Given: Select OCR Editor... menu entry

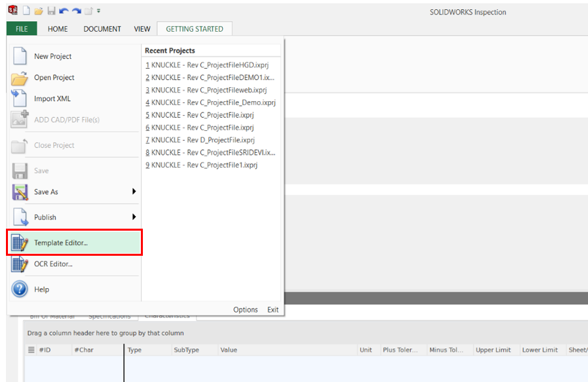Looking at the screenshot, I should [74, 264].
